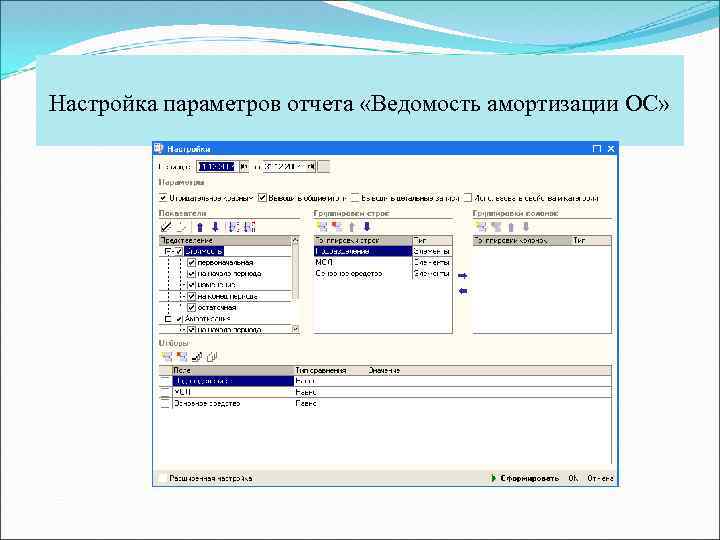720x540 pixels.
Task: Select Подразделение row in Группировки строк
Action: coord(382,251)
